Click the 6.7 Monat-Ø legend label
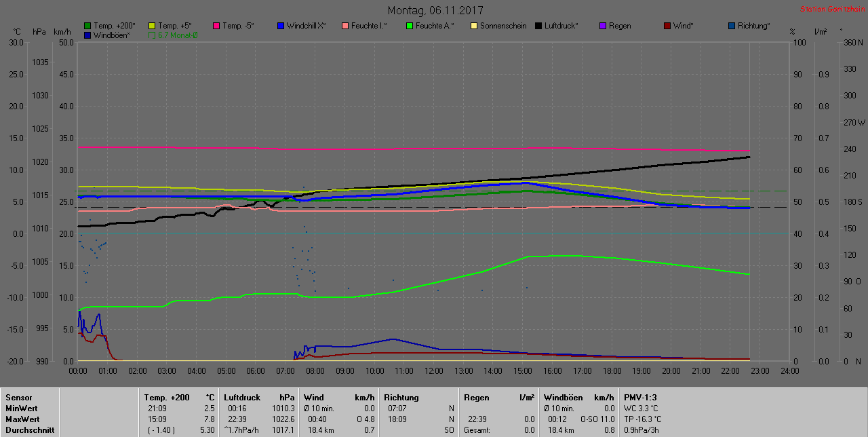 [178, 35]
